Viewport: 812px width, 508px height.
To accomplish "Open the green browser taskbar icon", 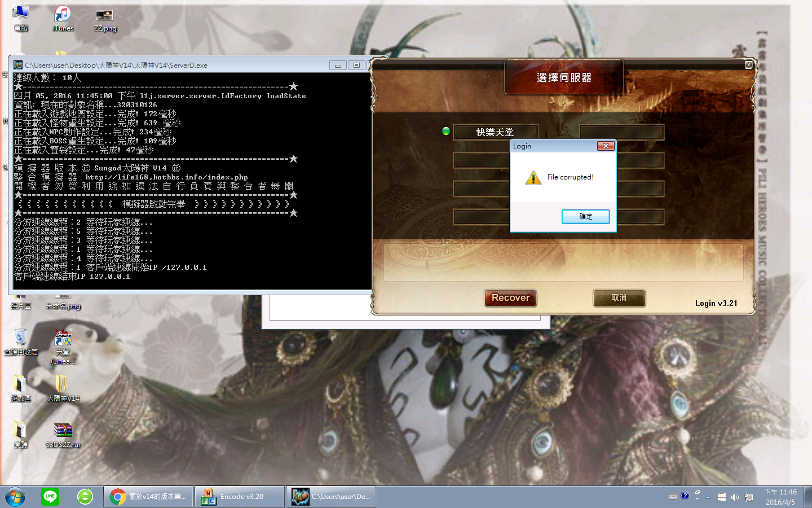I will 85,497.
